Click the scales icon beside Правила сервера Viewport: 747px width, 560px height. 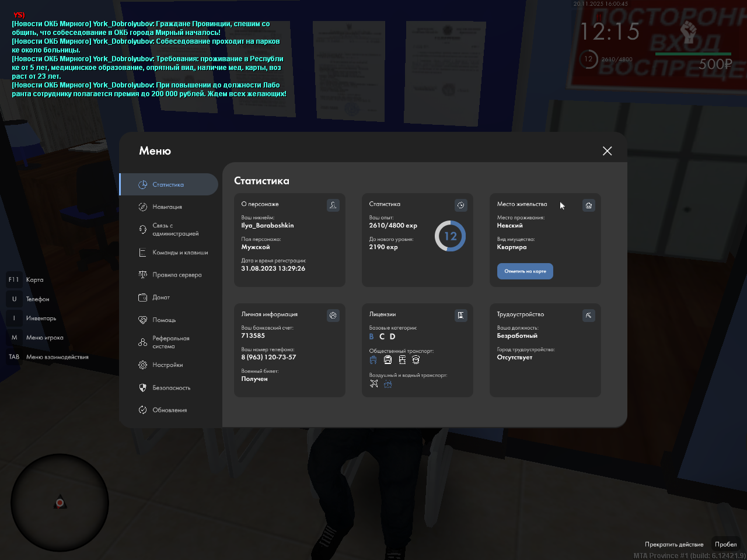[x=142, y=275]
